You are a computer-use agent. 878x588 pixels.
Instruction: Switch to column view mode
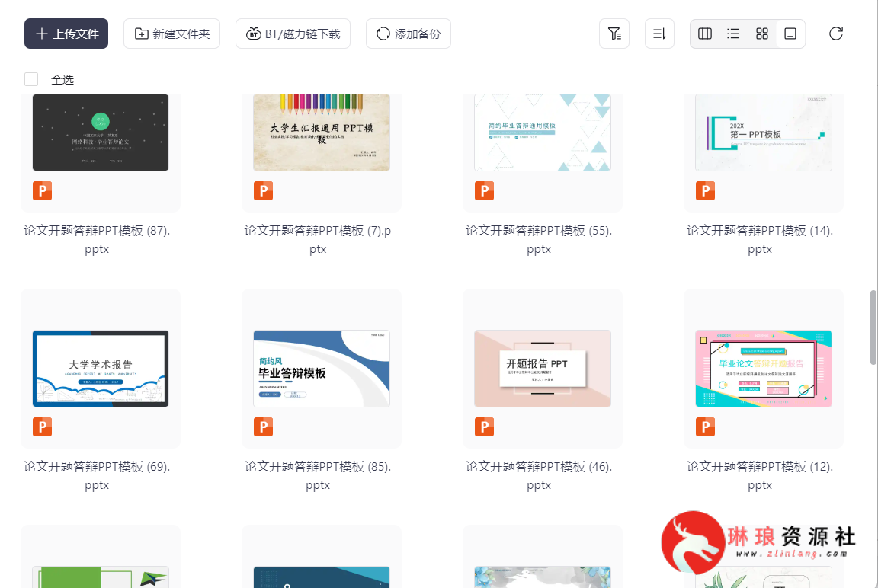click(705, 34)
